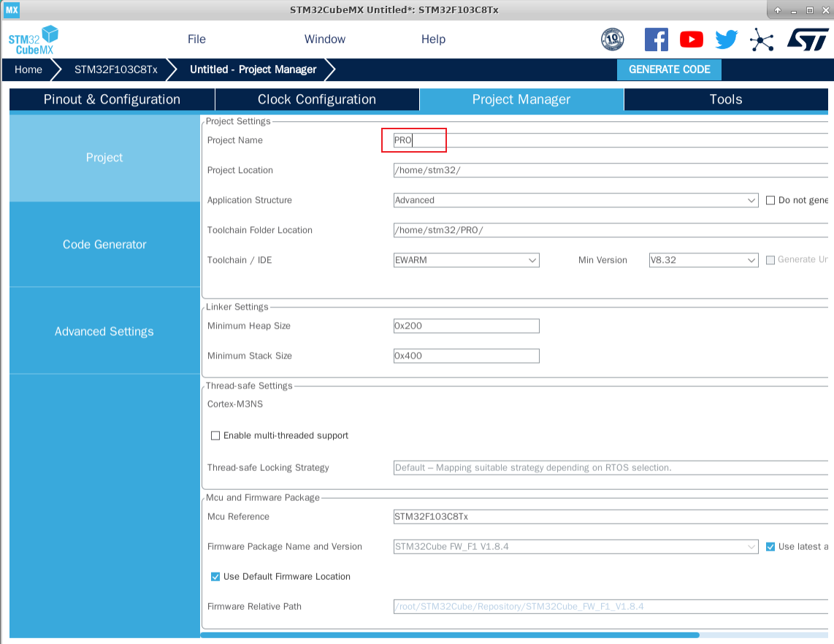Toggle the Generate Under Root checkbox
Viewport: 834px width, 644px height.
[770, 260]
